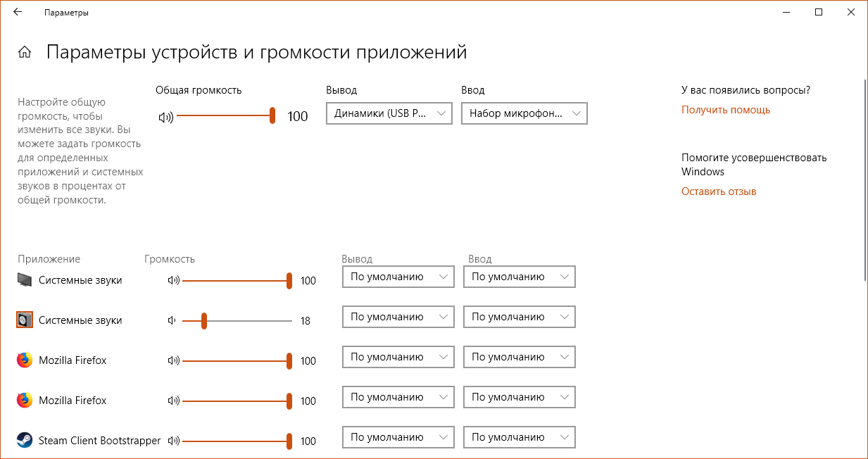Image resolution: width=868 pixels, height=459 pixels.
Task: Mute Общая громкость via its speaker icon
Action: click(165, 115)
